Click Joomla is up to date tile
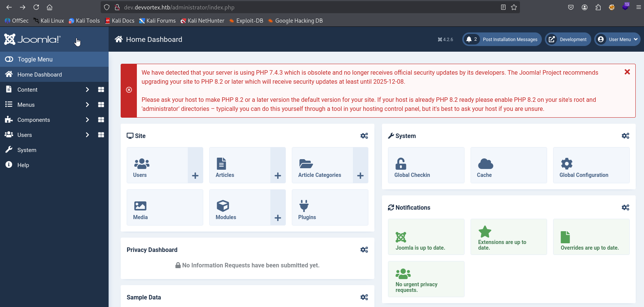644x307 pixels. [426, 237]
